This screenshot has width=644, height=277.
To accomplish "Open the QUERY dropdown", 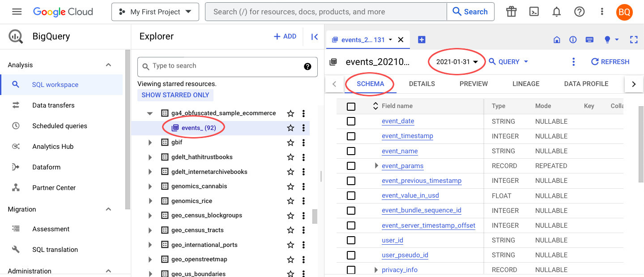I will (x=508, y=62).
